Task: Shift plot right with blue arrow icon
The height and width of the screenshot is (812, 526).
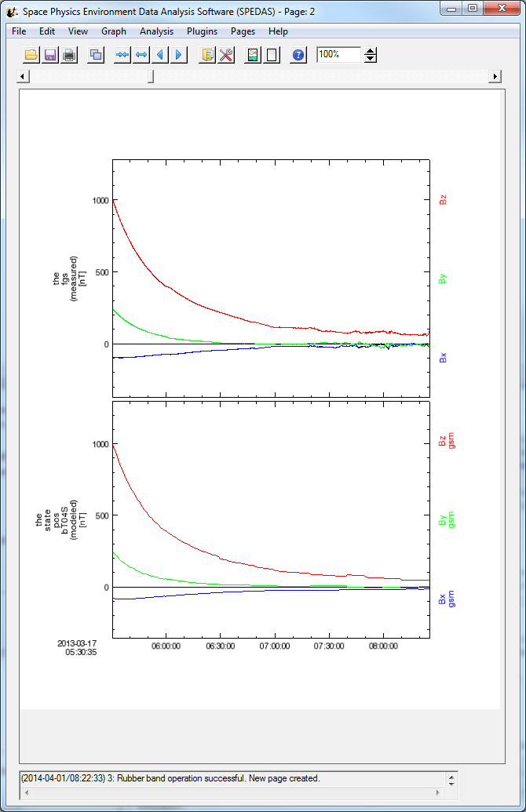Action: coord(179,55)
